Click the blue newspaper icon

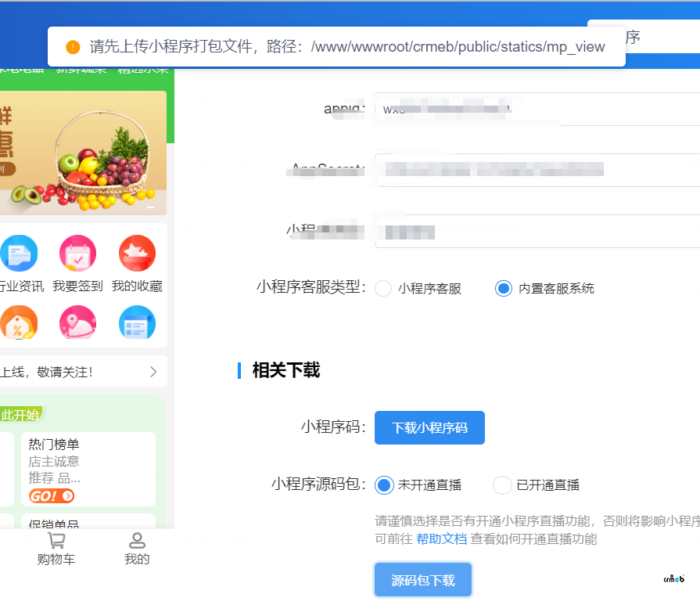[137, 322]
